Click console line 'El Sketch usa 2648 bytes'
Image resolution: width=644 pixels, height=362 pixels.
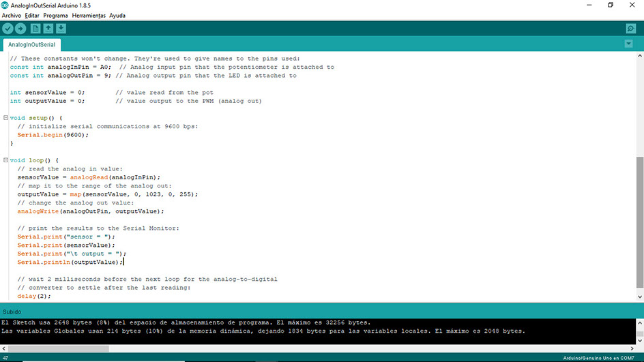(186, 322)
